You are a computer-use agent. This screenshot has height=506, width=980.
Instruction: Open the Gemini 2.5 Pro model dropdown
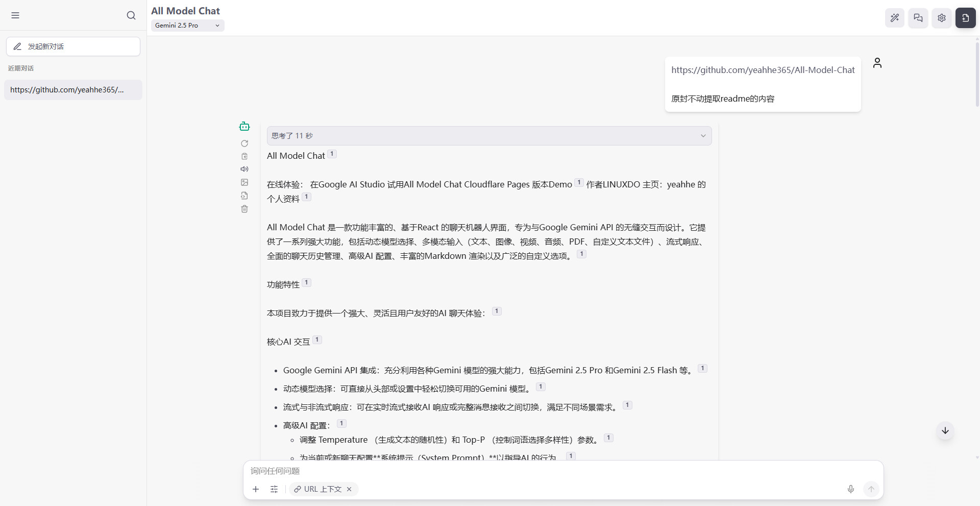187,25
